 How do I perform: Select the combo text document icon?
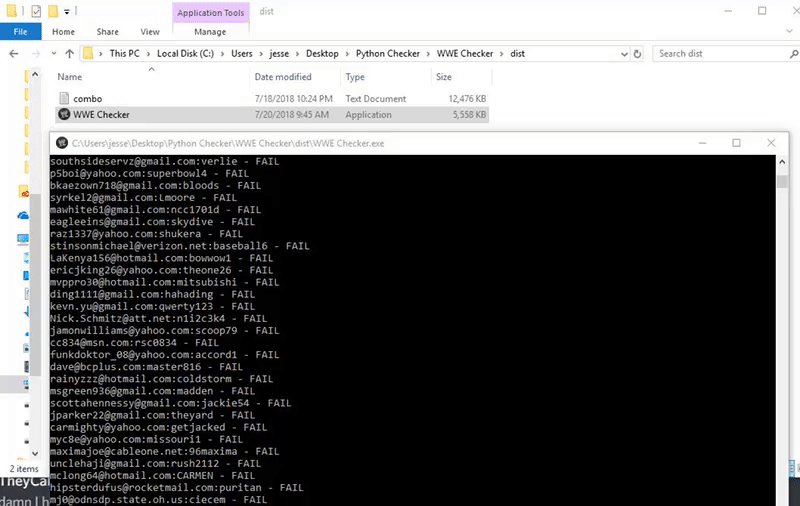64,98
